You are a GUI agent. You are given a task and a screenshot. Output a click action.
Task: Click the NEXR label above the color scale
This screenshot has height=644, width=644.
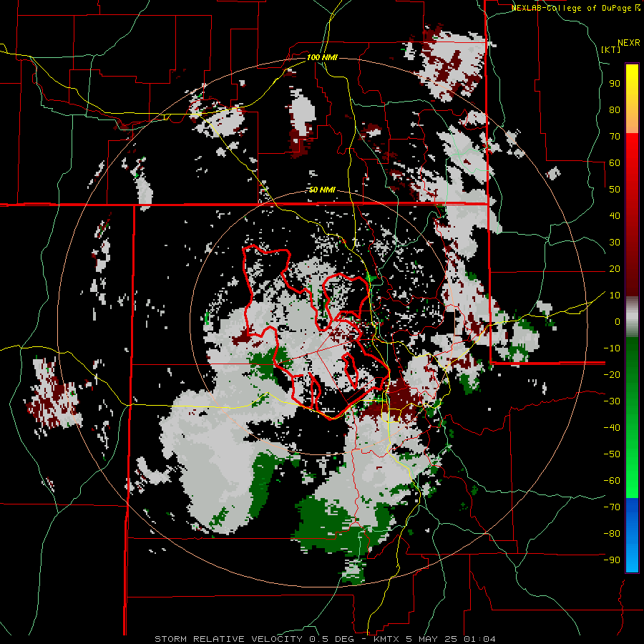629,42
